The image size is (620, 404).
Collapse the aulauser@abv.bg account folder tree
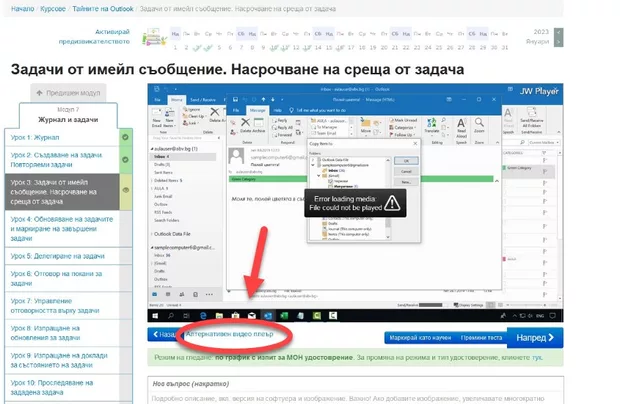(152, 149)
